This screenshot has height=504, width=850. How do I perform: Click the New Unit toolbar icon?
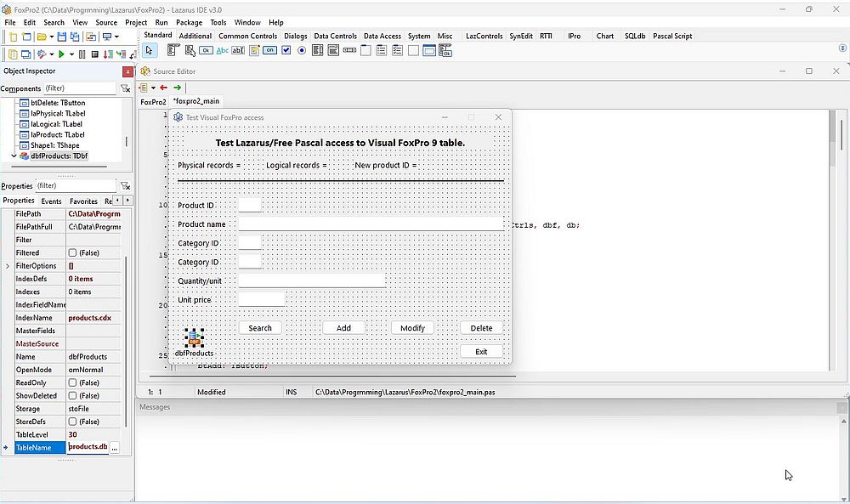click(14, 37)
